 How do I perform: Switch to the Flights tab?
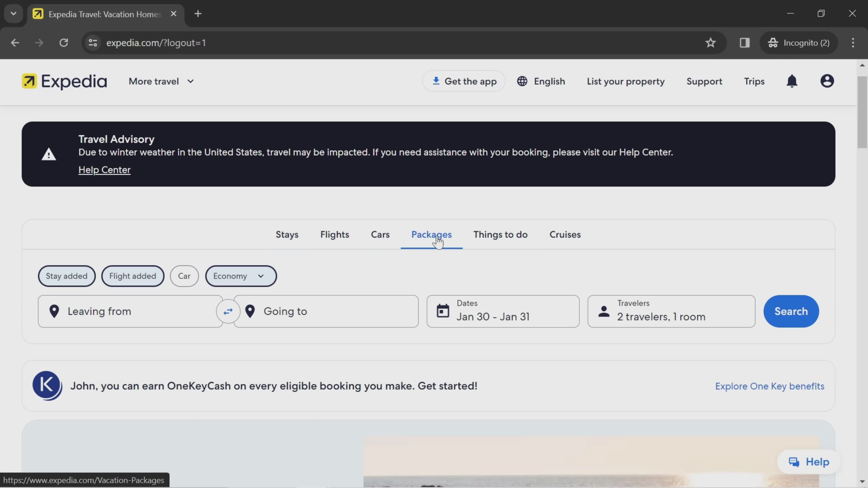pos(335,234)
